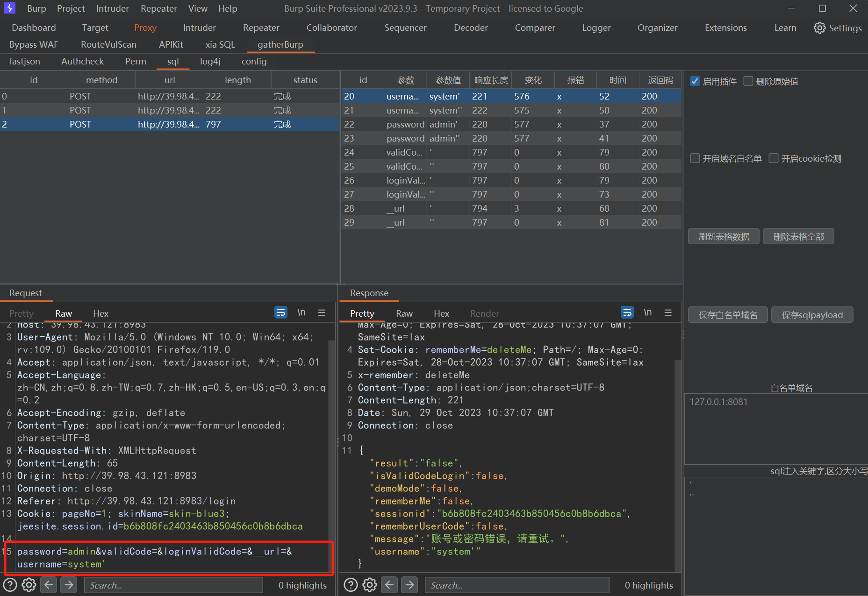868x596 pixels.
Task: Open the Burp menu
Action: point(36,8)
